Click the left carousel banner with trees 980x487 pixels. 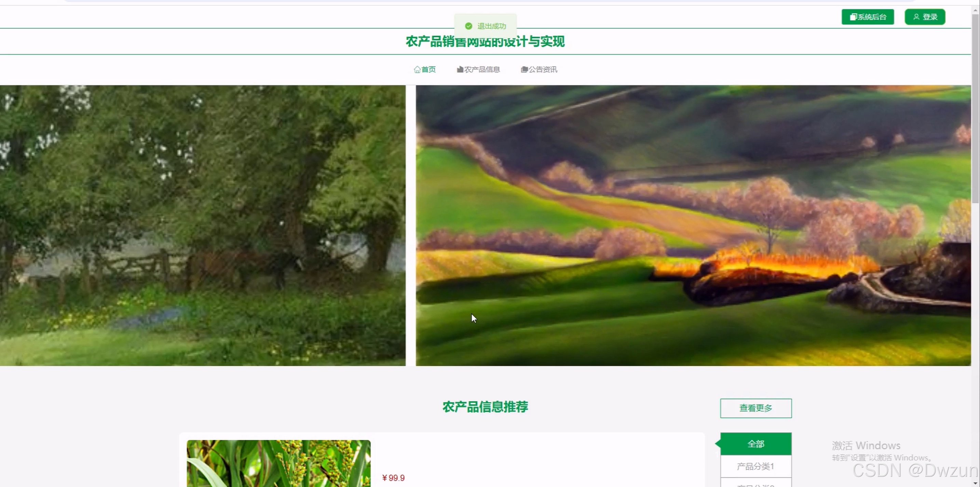tap(202, 225)
